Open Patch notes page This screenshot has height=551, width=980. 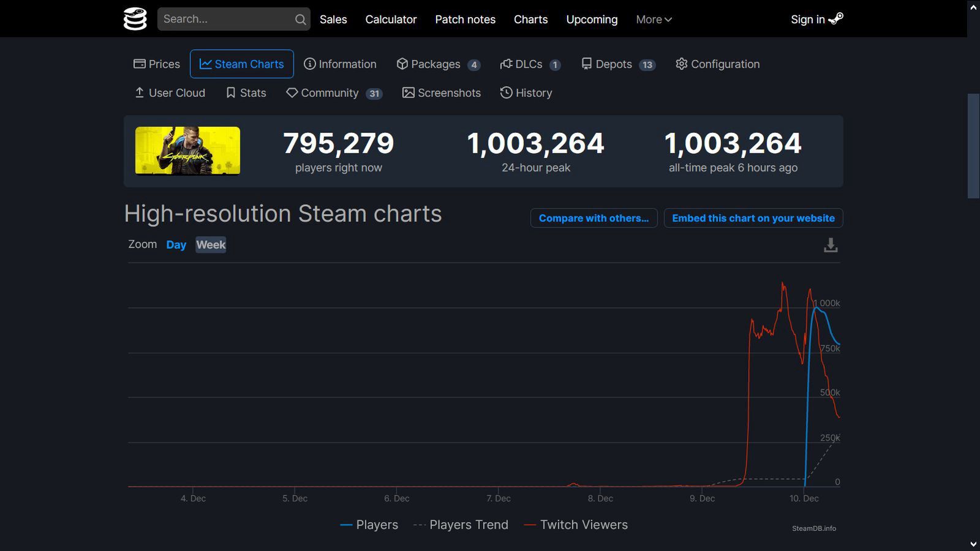[466, 20]
